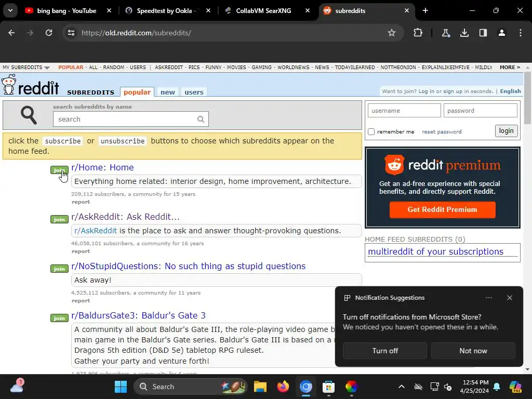Select the users tab

point(194,92)
